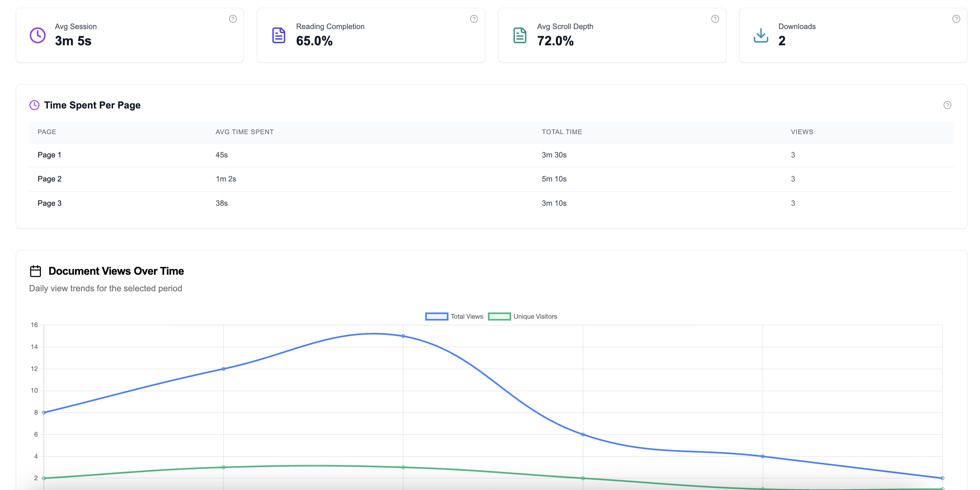Open the help icon on the Reading Completion card

[474, 19]
